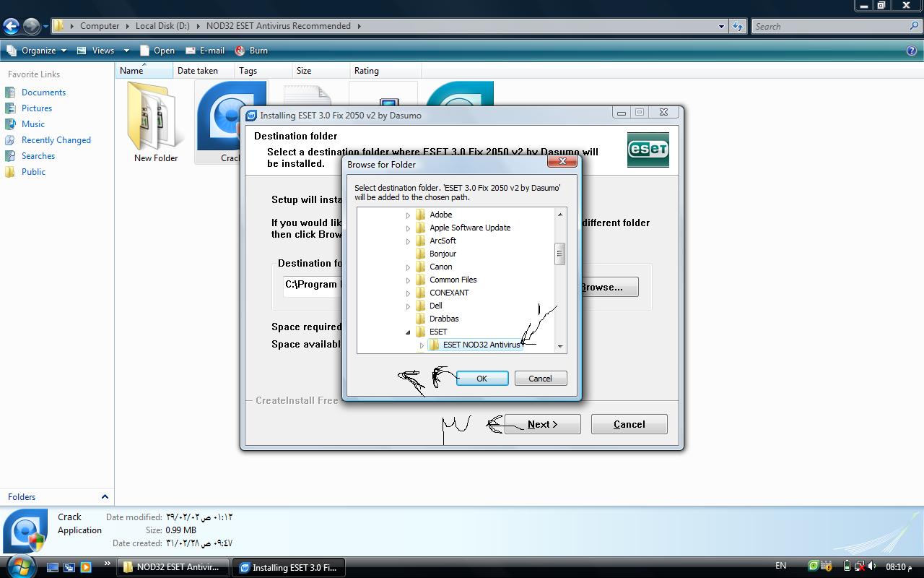Expand the ESET NOD32 Antivirus subfolder

pyautogui.click(x=422, y=345)
